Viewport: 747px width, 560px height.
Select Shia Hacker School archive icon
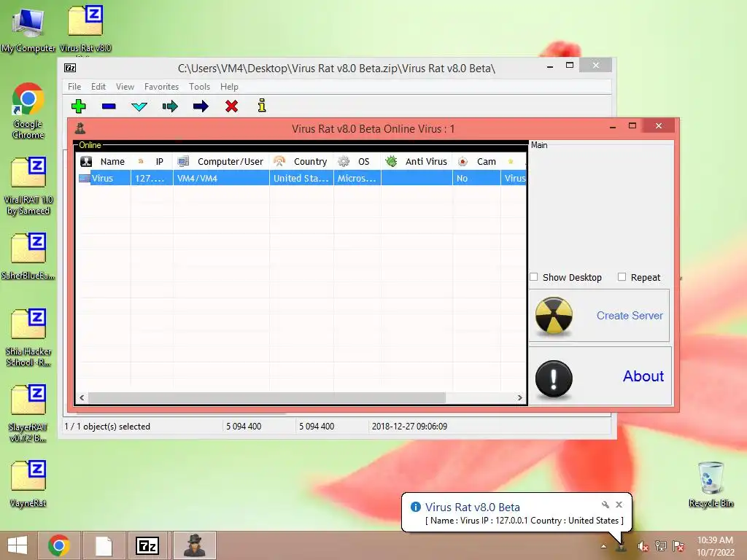pos(28,338)
